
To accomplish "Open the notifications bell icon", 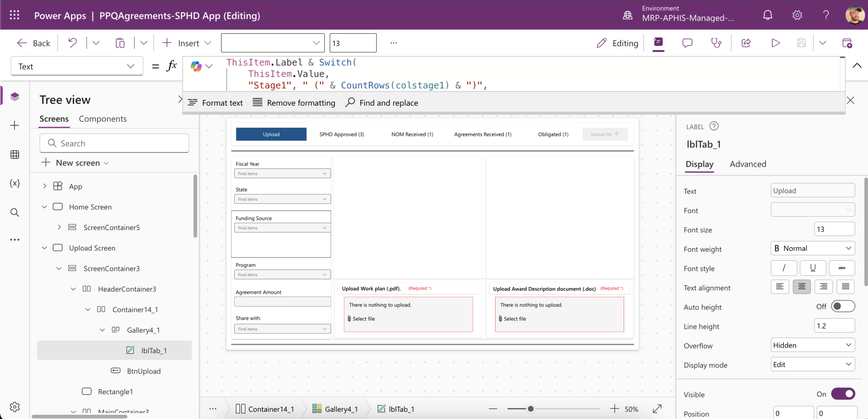I will click(768, 15).
